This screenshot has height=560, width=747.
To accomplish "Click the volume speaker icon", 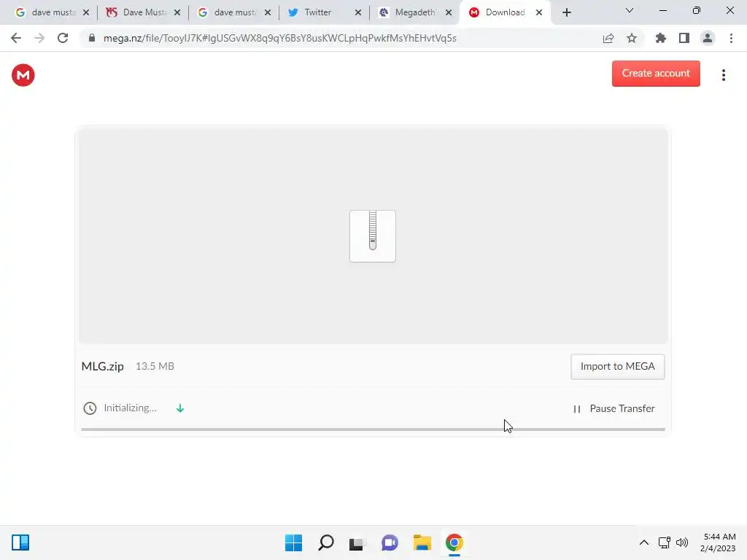I will (682, 542).
